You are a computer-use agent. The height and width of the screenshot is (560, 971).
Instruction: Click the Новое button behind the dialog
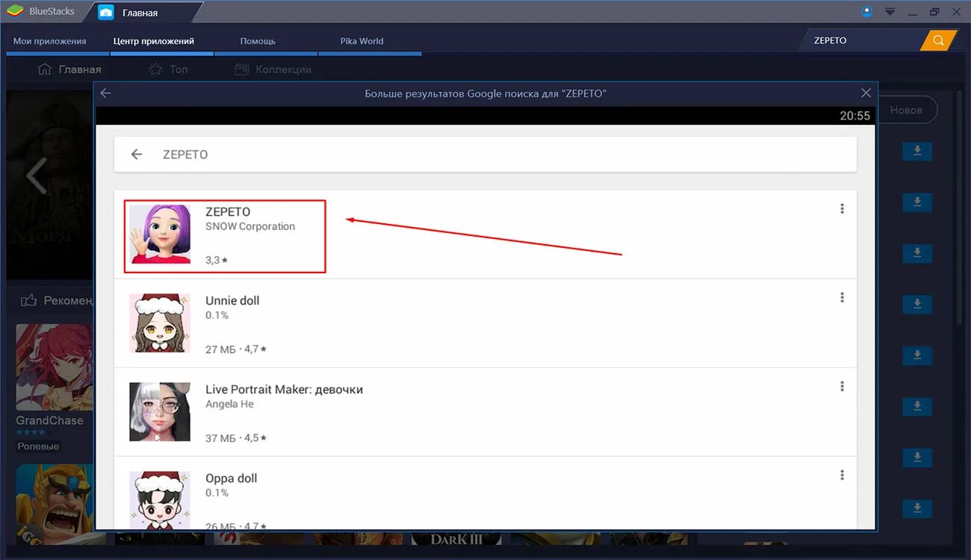click(906, 110)
